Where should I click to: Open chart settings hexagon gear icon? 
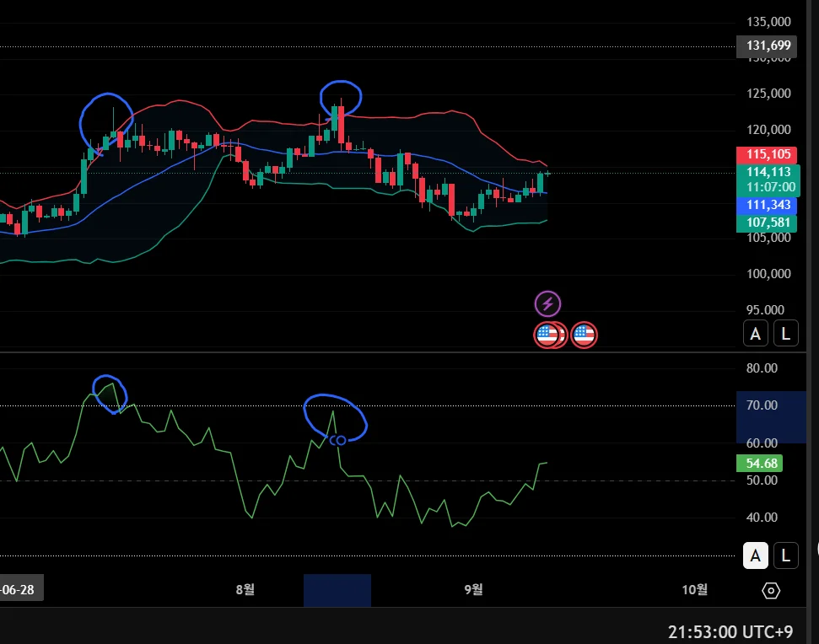pos(771,591)
